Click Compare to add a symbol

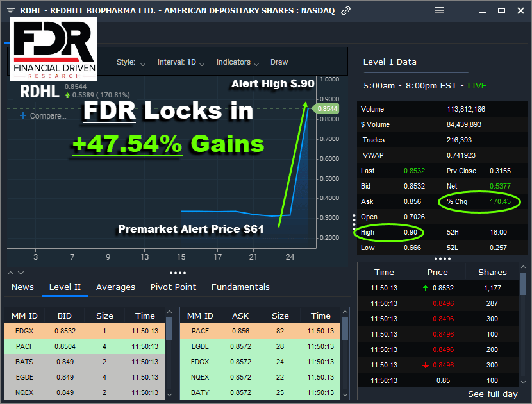coord(48,116)
